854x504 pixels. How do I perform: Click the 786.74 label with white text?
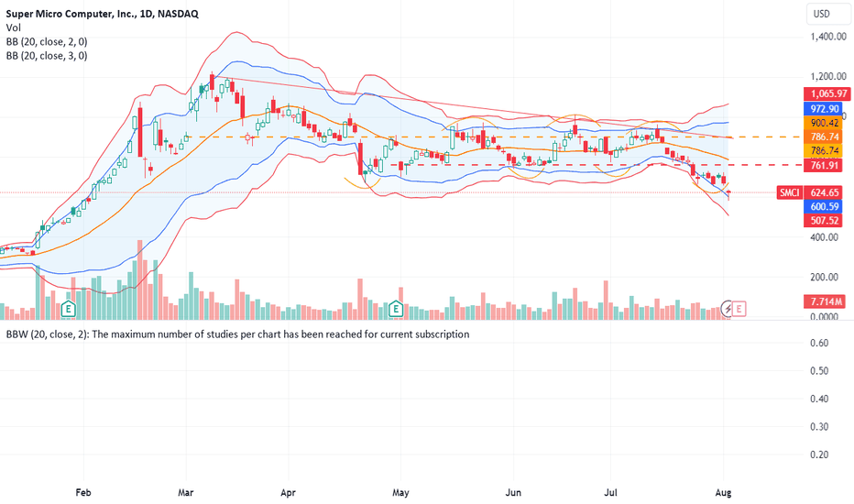[x=825, y=137]
